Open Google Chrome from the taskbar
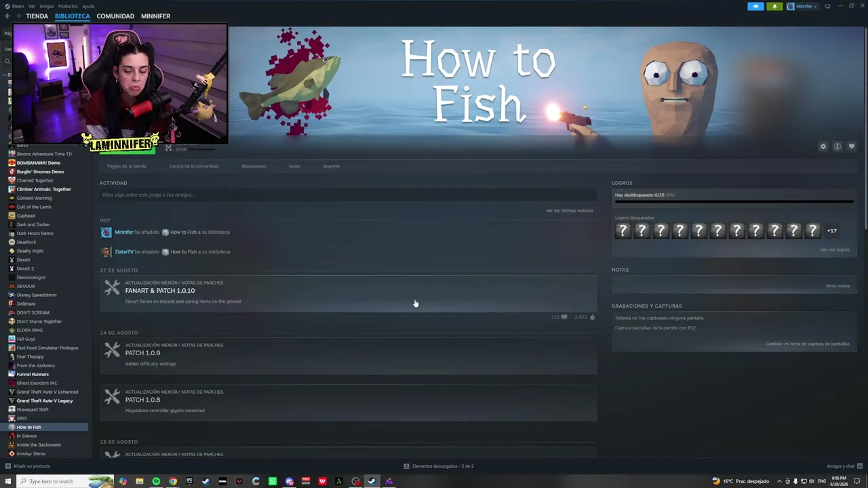Viewport: 868px width, 488px height. (173, 481)
